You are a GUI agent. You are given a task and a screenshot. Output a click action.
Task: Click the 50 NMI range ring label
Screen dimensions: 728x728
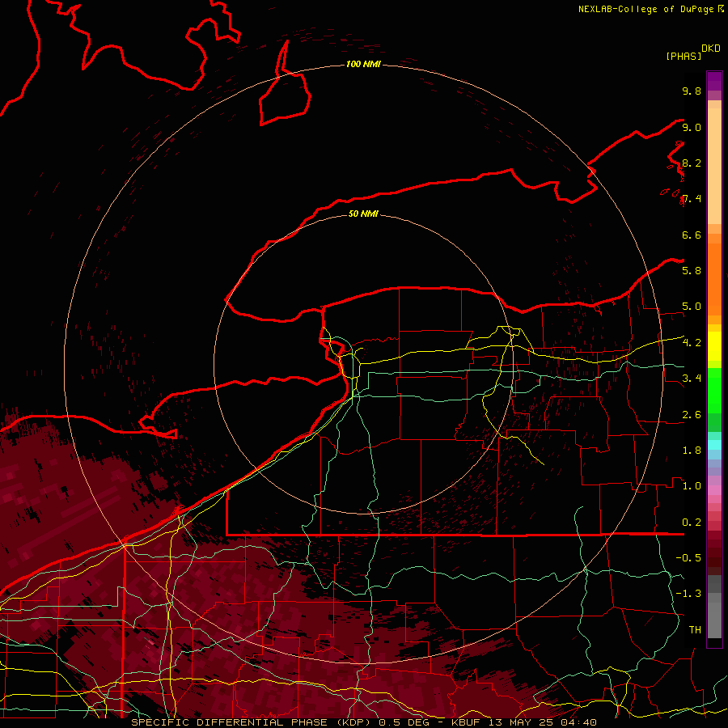[363, 214]
